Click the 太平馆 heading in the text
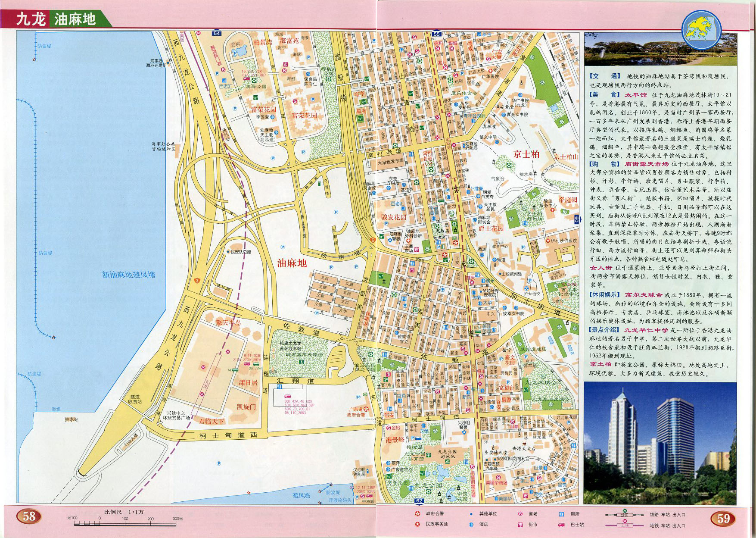Image resolution: width=756 pixels, height=538 pixels. 636,95
